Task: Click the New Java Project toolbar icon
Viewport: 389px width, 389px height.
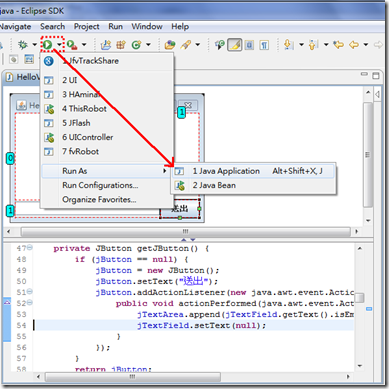Action: 106,44
